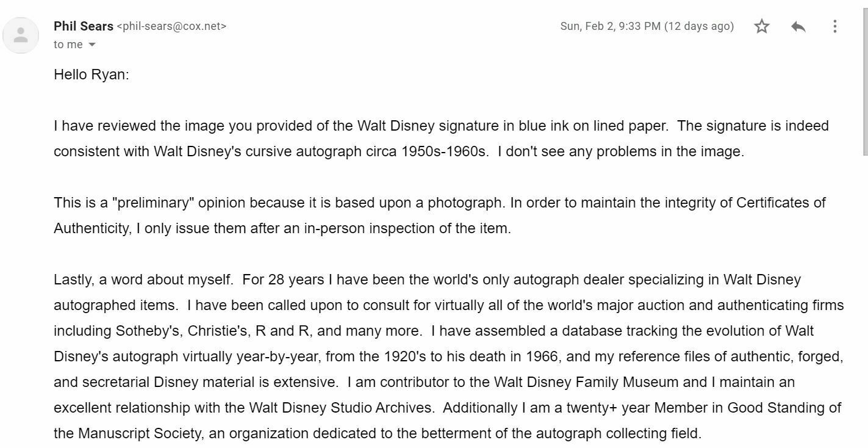Click the sender name Phil Sears
Image resolution: width=868 pixels, height=448 pixels.
pos(84,26)
